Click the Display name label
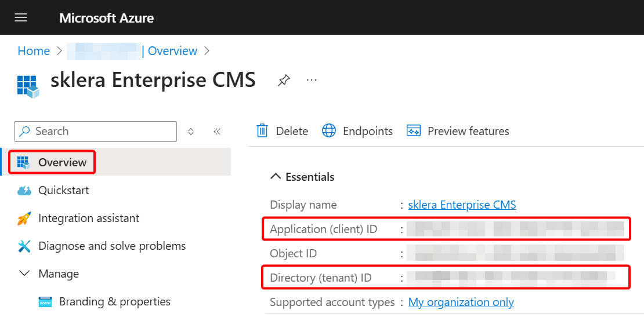This screenshot has height=317, width=644. tap(303, 205)
